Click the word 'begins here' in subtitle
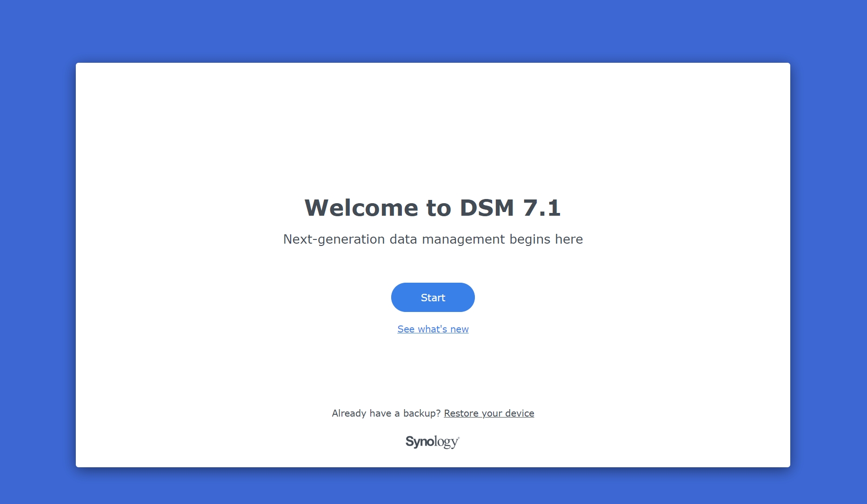The width and height of the screenshot is (867, 504). point(546,239)
